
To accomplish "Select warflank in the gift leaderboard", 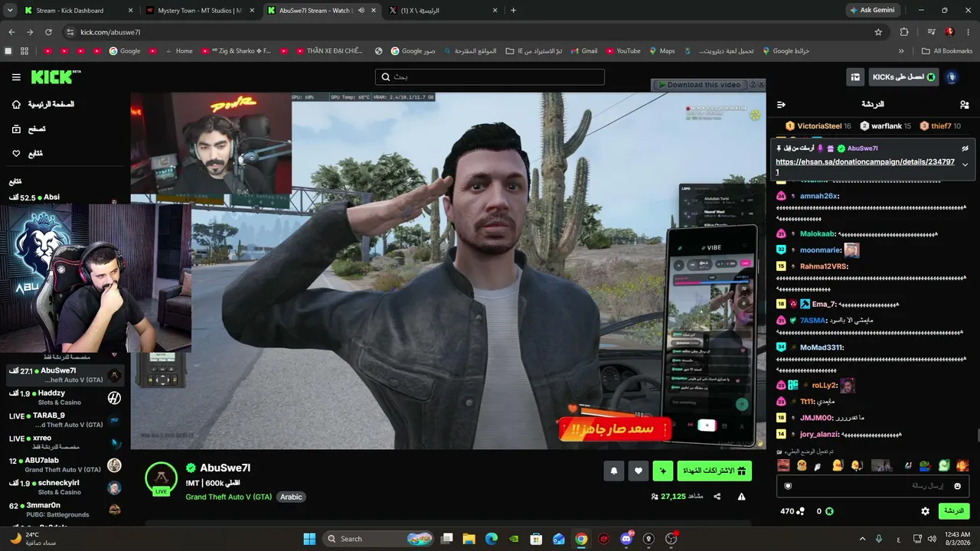I will [x=885, y=126].
